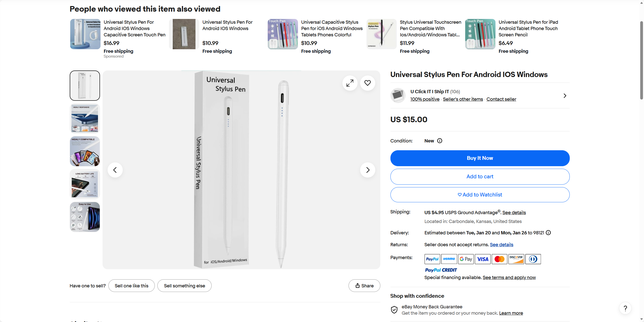Click the seller avatar image
Image resolution: width=644 pixels, height=322 pixels.
pos(398,95)
